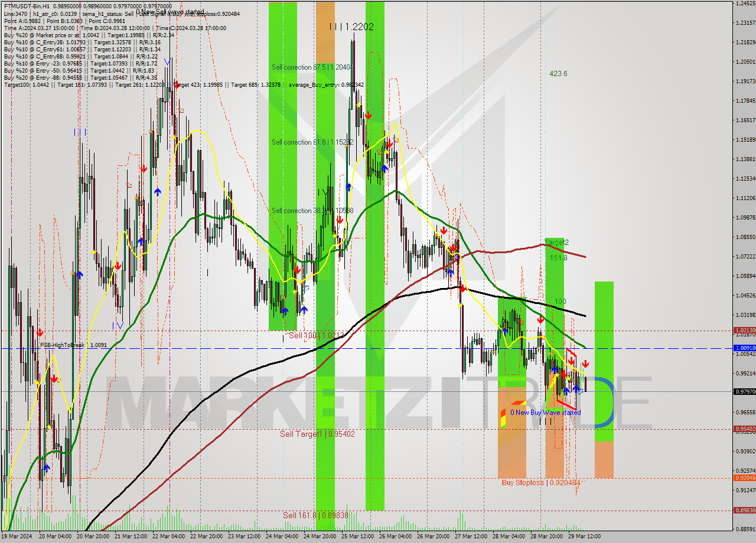Click the '0 New Buy Wave started' text
Viewport: 756px width, 543px height.
tap(545, 413)
